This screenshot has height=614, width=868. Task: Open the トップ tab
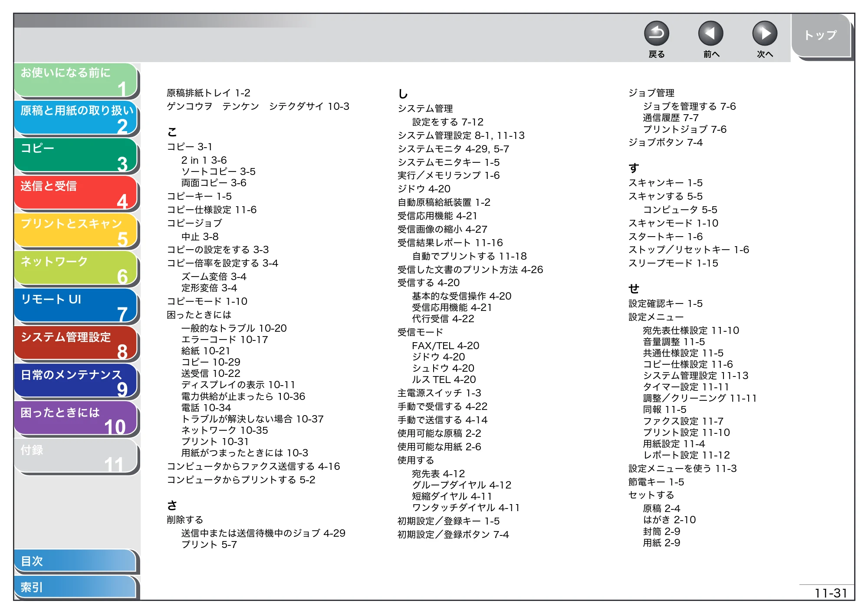[821, 36]
